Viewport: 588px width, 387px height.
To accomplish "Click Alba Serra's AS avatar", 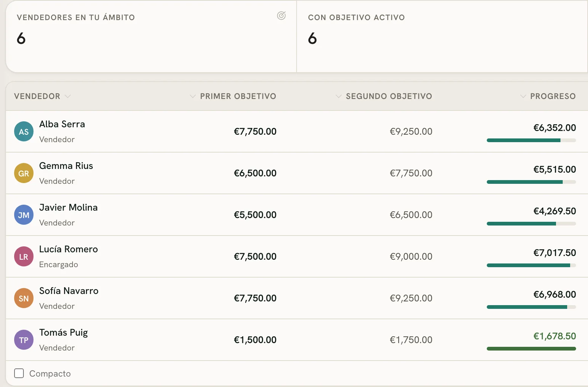I will click(x=24, y=131).
